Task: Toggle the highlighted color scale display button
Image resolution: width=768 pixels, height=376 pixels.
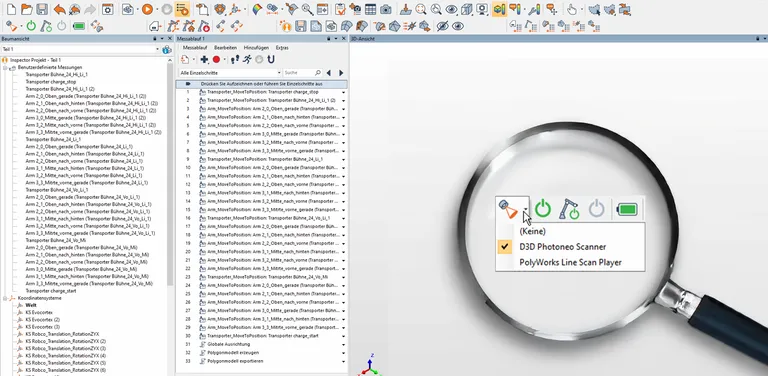Action: click(499, 9)
